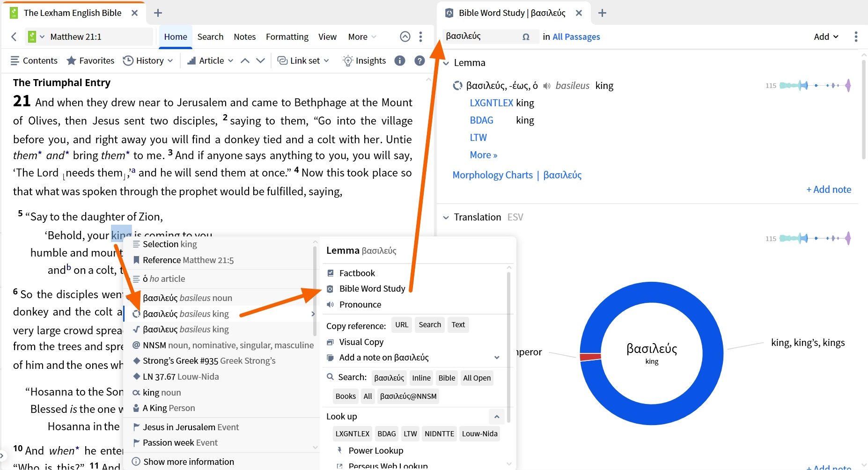Viewport: 868px width, 470px height.
Task: Collapse the Look up section
Action: pyautogui.click(x=497, y=417)
